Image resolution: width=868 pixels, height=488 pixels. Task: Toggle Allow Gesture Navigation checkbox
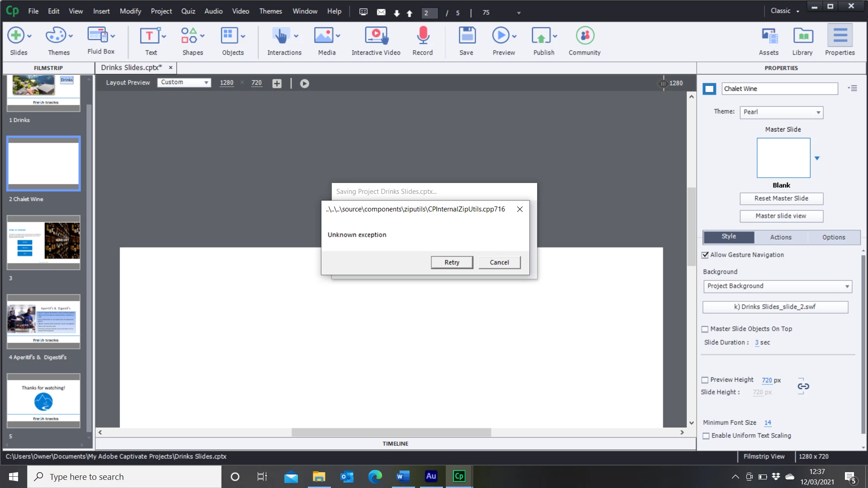pos(705,255)
